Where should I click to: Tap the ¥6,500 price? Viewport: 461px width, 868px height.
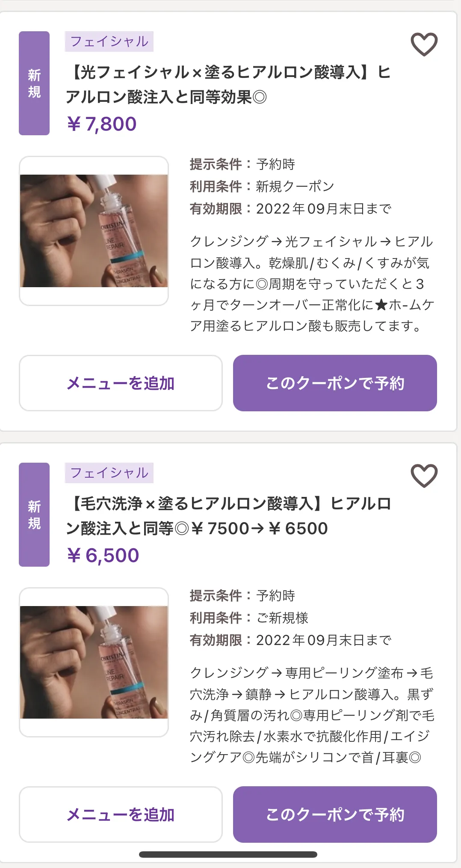click(x=103, y=556)
